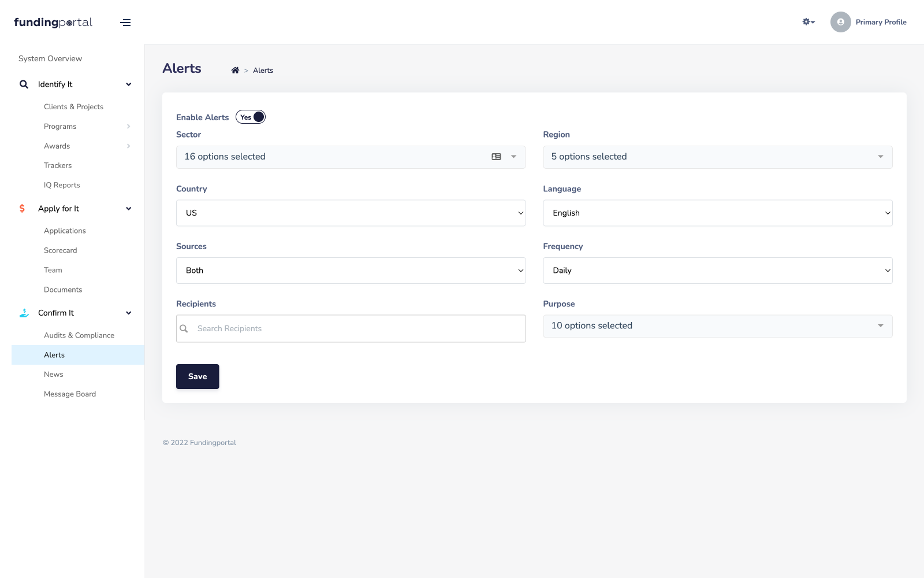The image size is (924, 578).
Task: Select News in the sidebar
Action: click(54, 374)
